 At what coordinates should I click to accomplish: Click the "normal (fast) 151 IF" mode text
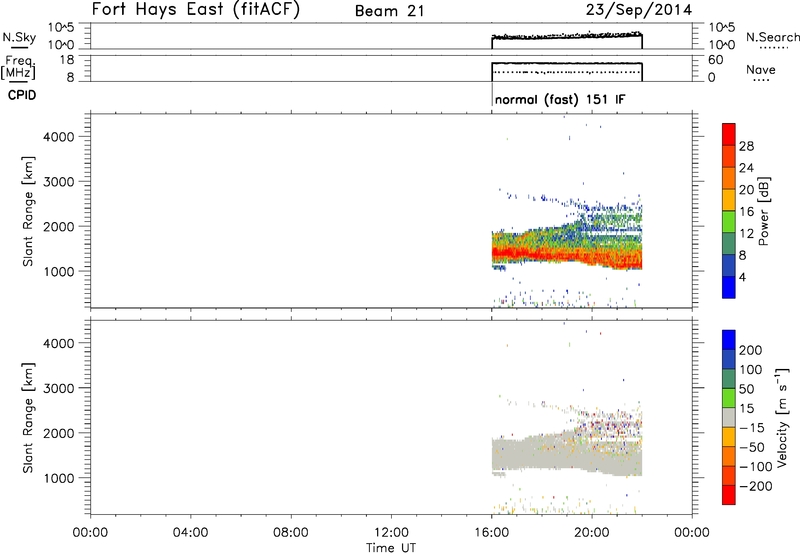click(x=560, y=99)
